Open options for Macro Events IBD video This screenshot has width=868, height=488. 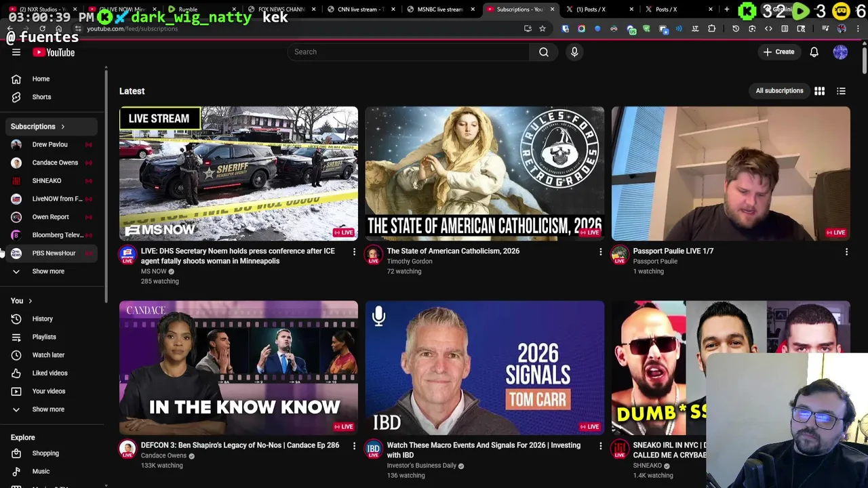(600, 446)
